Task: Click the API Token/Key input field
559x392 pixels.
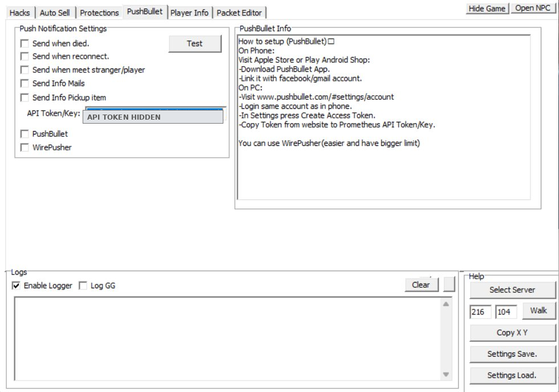Action: [156, 113]
